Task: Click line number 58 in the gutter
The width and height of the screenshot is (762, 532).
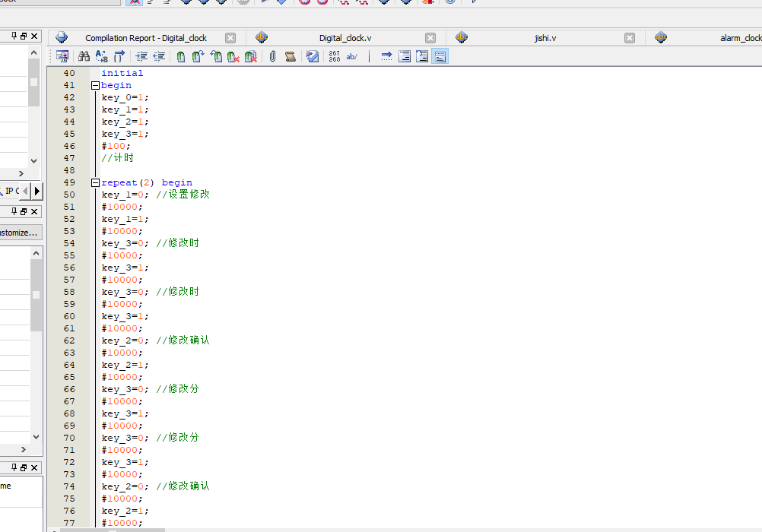Action: click(69, 292)
